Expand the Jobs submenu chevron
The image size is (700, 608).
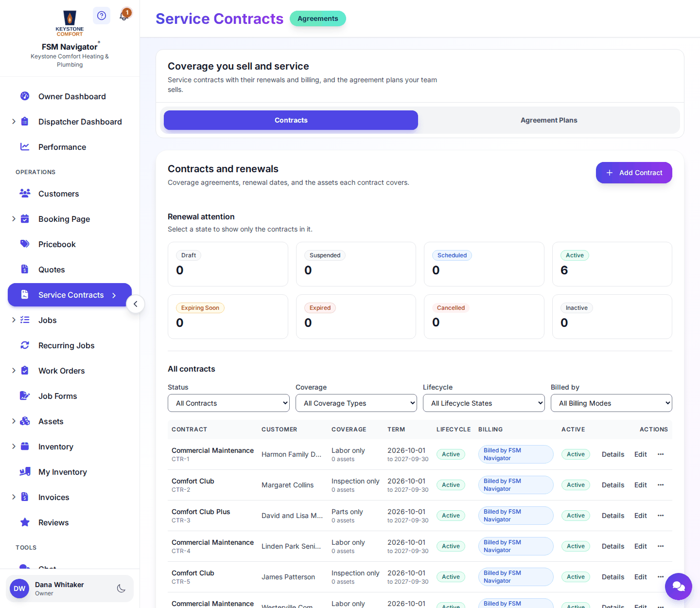pos(14,320)
